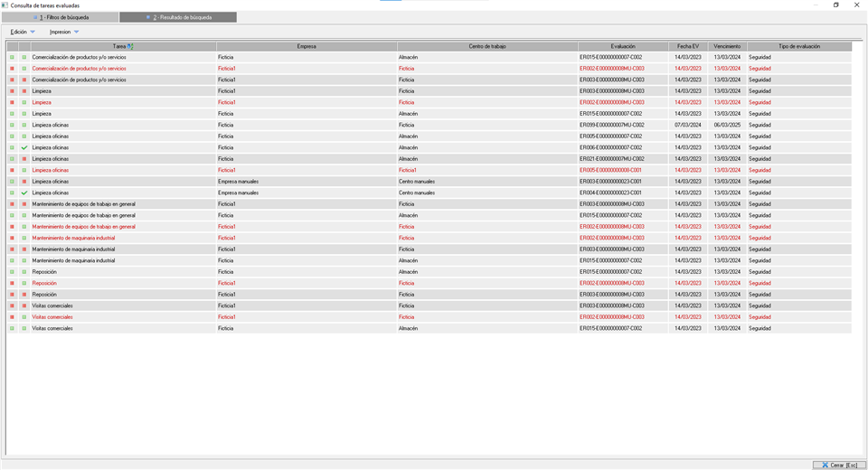Click the Centro de trabajo column header
This screenshot has height=470, width=868.
tap(487, 46)
